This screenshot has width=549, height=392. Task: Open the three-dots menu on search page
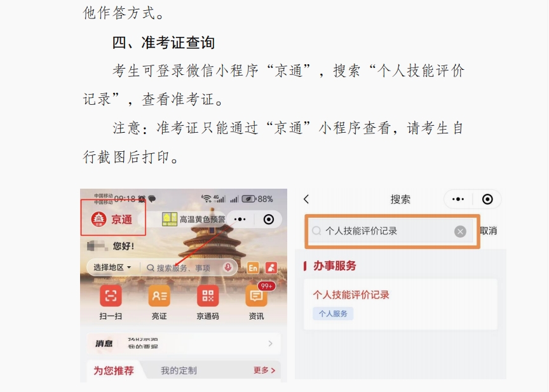tap(458, 199)
